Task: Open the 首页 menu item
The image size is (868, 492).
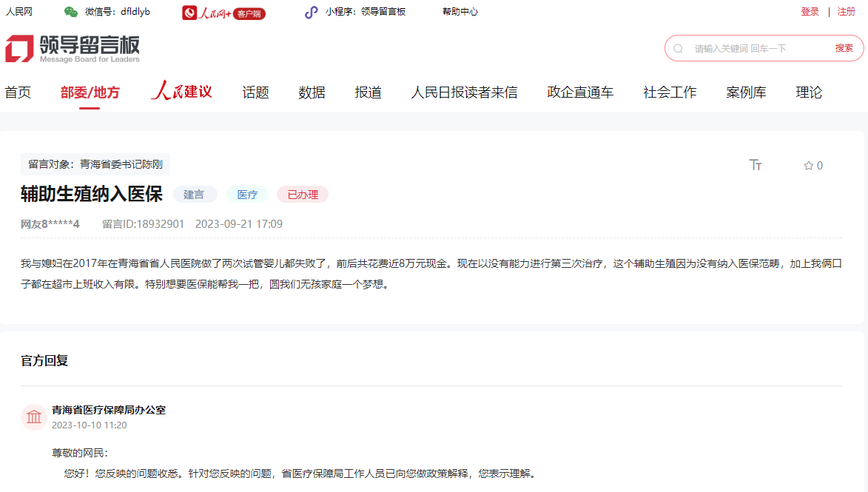Action: click(x=16, y=92)
